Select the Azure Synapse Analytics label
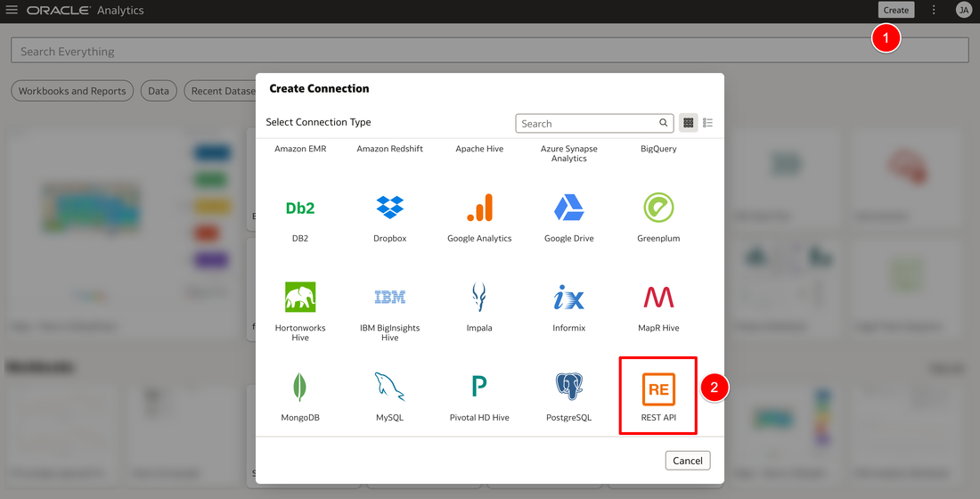 tap(568, 153)
